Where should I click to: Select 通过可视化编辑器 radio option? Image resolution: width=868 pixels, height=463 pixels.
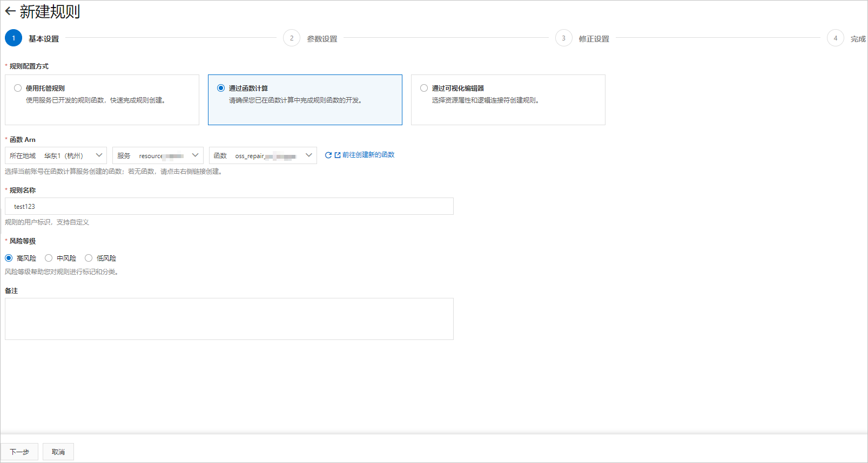point(424,88)
